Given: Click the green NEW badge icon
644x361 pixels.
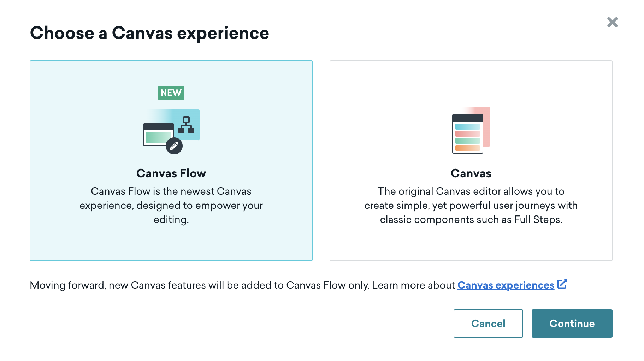Looking at the screenshot, I should pyautogui.click(x=171, y=93).
